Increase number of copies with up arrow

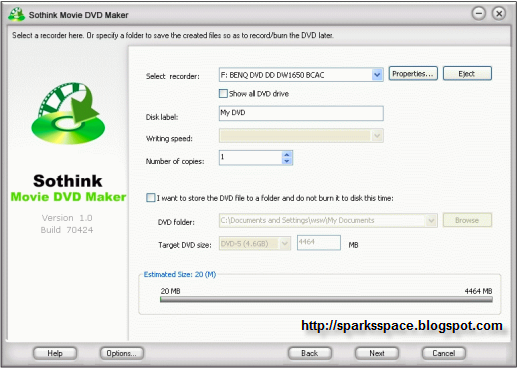pos(287,154)
